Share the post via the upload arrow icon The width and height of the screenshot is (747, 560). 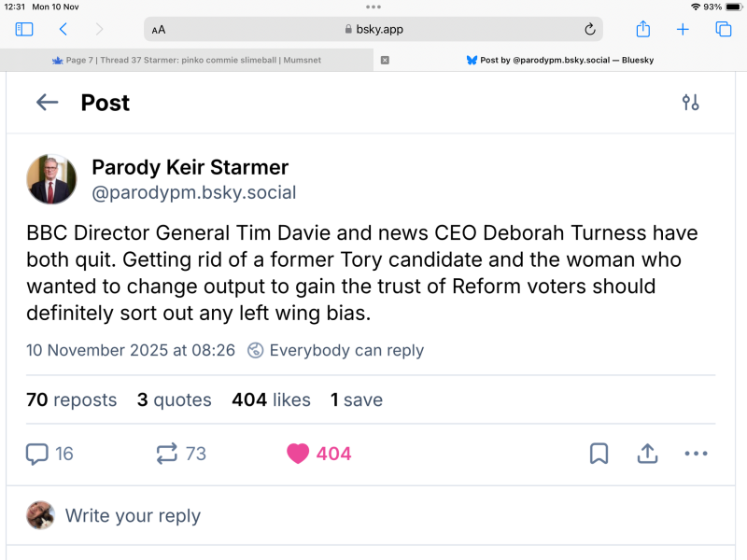click(x=647, y=454)
